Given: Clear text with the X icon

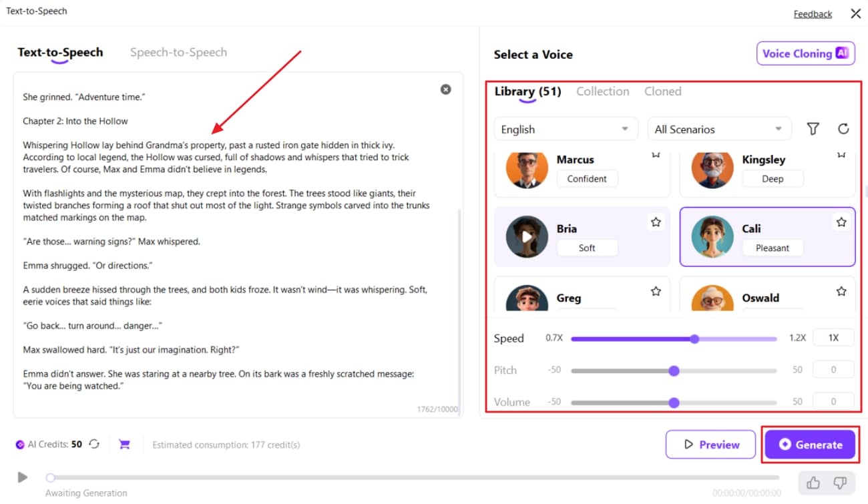Looking at the screenshot, I should pyautogui.click(x=445, y=89).
